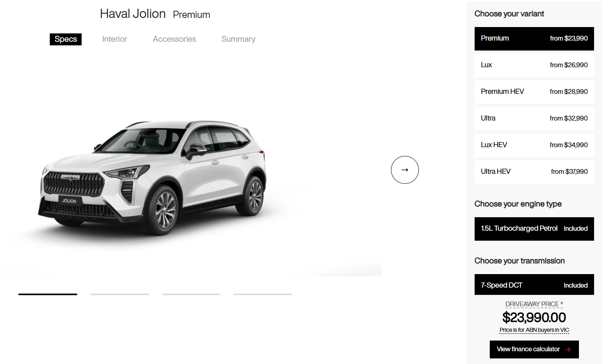
Task: Open the Specs tab
Action: [66, 39]
